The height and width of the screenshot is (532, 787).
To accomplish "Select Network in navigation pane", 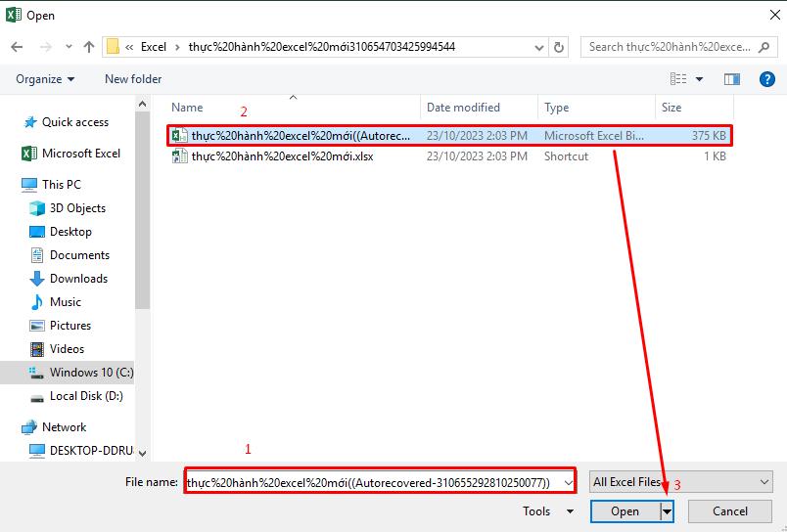I will pyautogui.click(x=64, y=427).
